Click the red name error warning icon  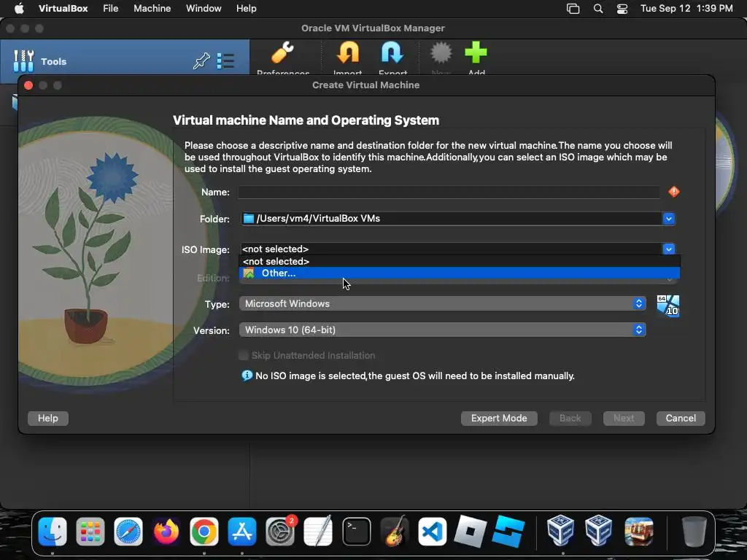tap(673, 192)
